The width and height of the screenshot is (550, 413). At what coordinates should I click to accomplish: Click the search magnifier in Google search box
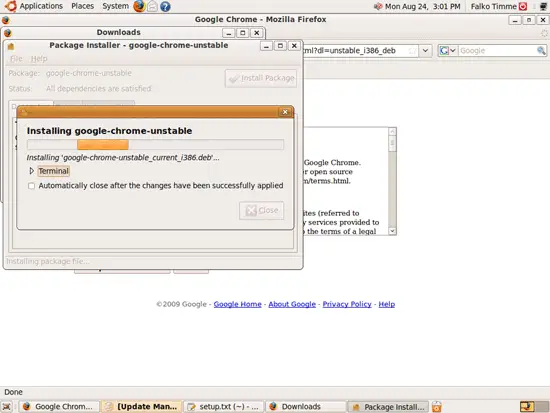[x=541, y=51]
